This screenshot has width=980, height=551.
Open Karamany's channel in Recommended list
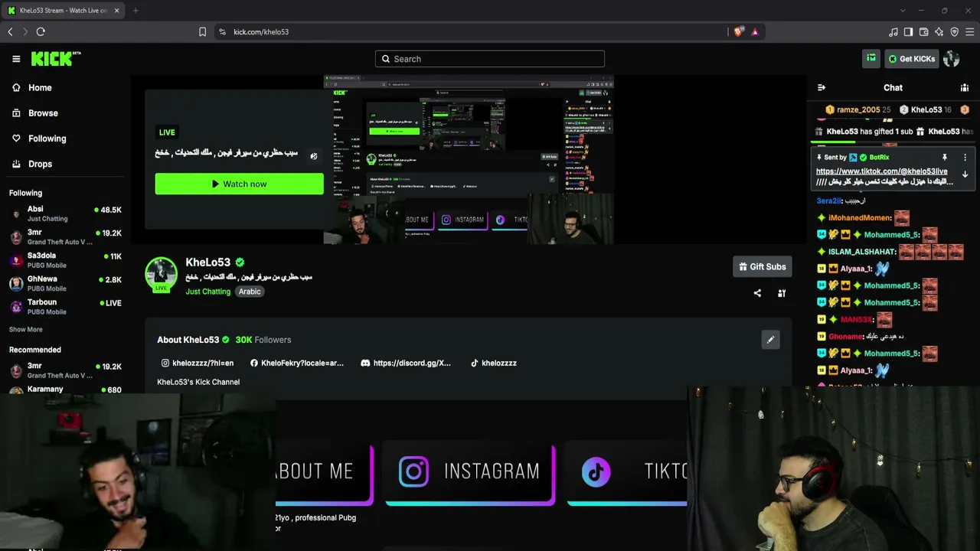click(65, 390)
